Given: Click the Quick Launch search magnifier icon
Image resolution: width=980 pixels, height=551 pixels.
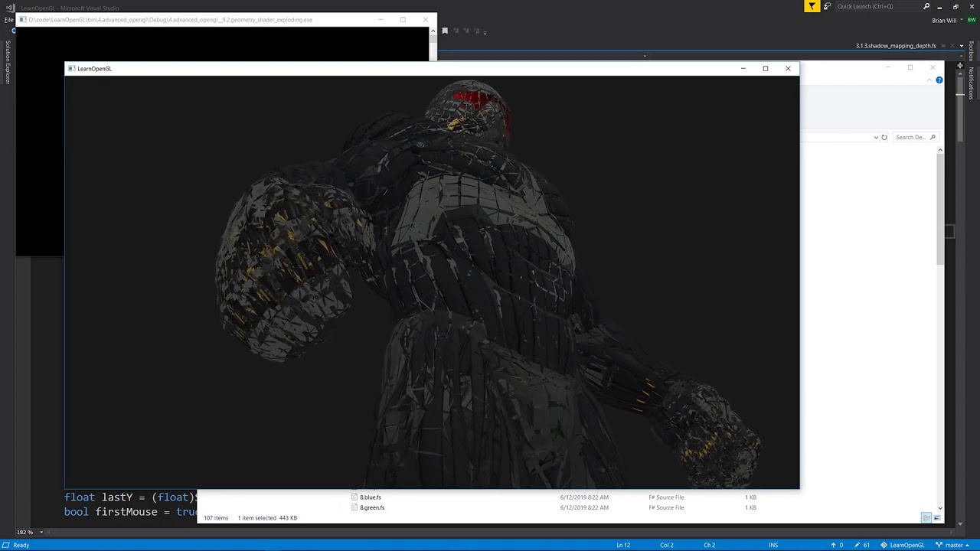Looking at the screenshot, I should (926, 6).
